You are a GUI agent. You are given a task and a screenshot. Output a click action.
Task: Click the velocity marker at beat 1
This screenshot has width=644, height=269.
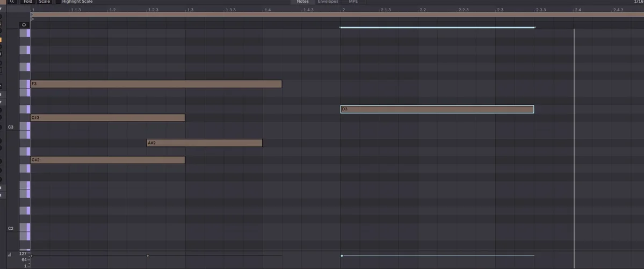(x=31, y=256)
